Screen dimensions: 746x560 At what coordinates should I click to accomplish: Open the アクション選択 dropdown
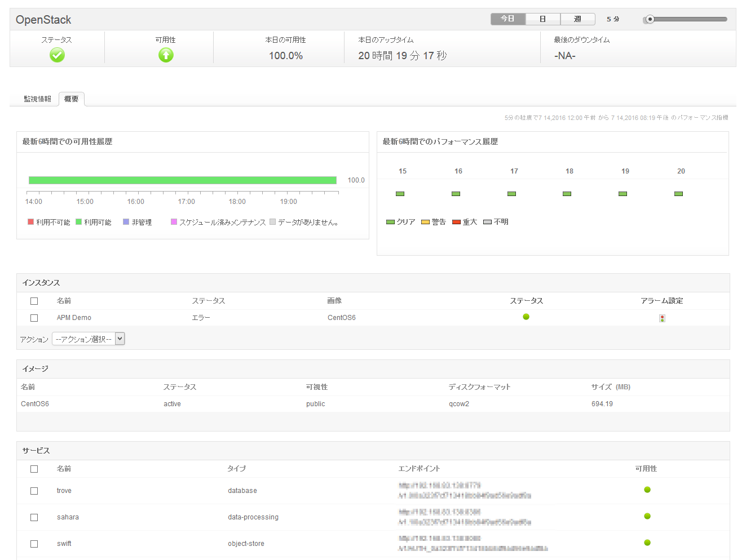[x=88, y=339]
